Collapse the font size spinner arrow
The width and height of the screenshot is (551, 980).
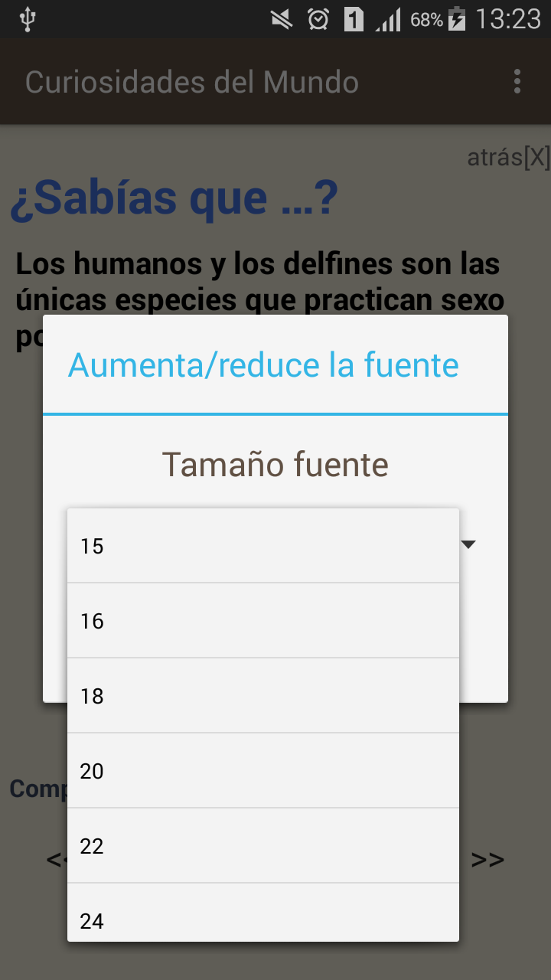point(469,544)
